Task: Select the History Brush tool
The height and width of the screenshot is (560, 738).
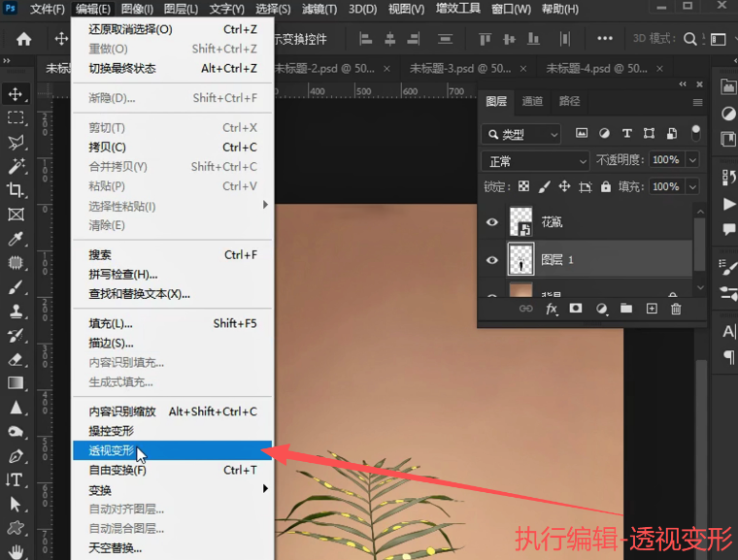Action: [x=16, y=336]
